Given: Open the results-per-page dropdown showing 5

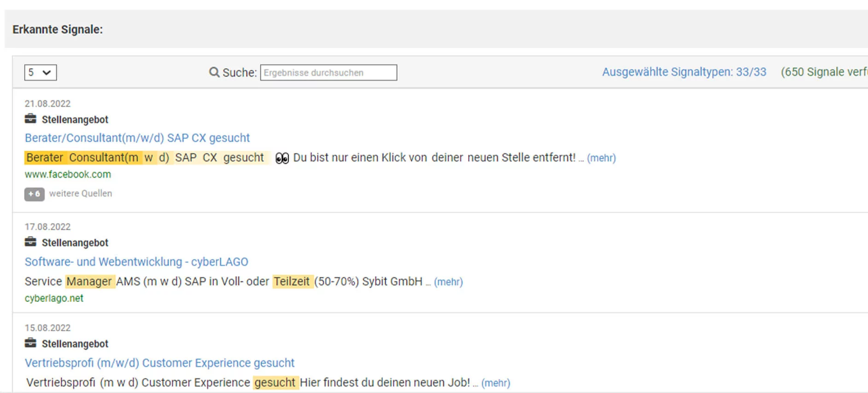Looking at the screenshot, I should click(41, 73).
